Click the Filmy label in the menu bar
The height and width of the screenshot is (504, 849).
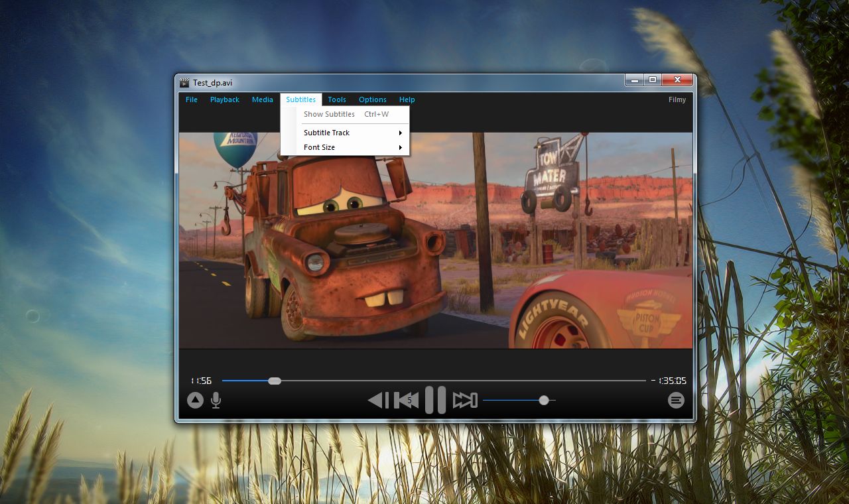coord(677,99)
